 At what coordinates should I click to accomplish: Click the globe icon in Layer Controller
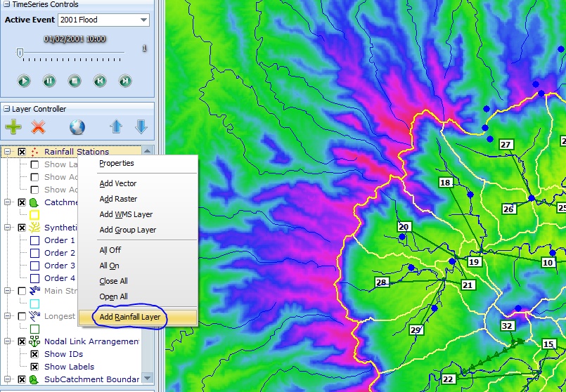click(77, 127)
